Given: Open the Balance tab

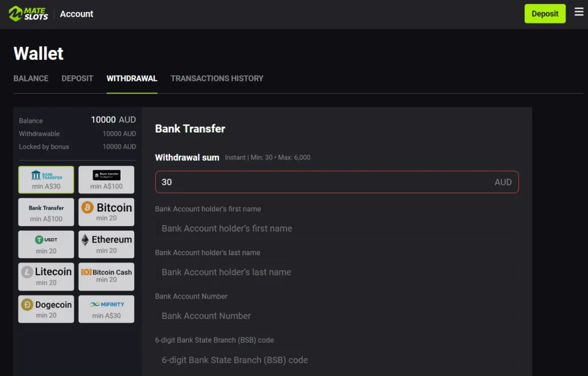Looking at the screenshot, I should [x=30, y=79].
